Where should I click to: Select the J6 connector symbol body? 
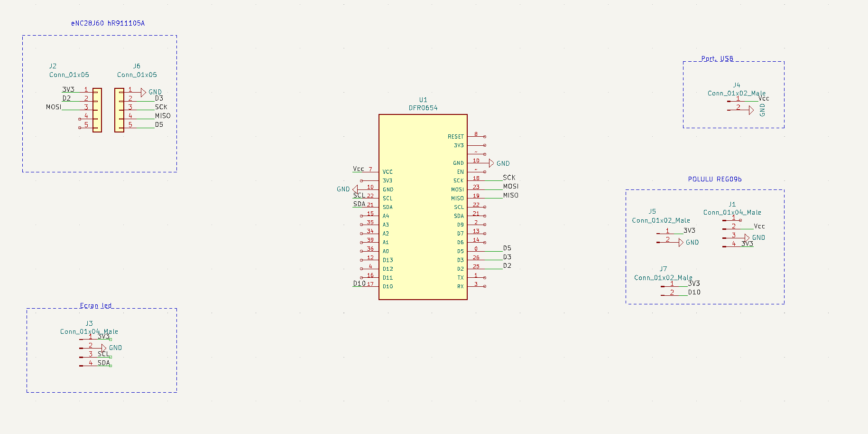click(x=119, y=110)
